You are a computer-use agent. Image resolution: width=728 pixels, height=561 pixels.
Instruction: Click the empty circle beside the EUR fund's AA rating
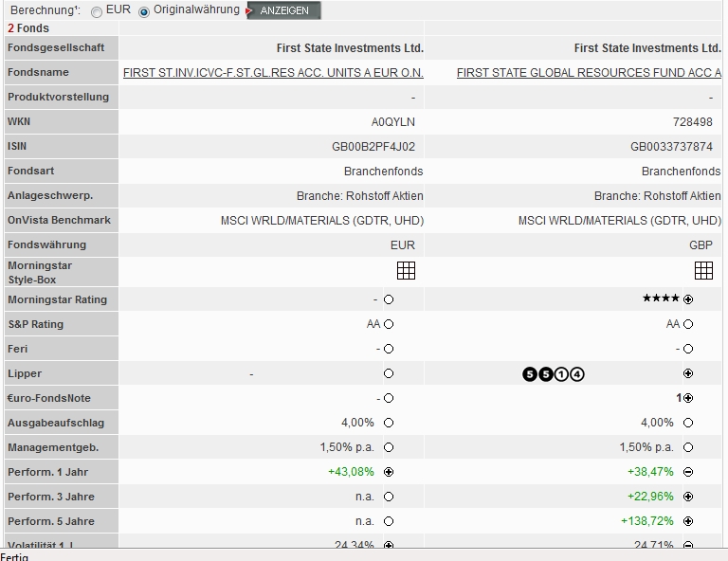(389, 324)
